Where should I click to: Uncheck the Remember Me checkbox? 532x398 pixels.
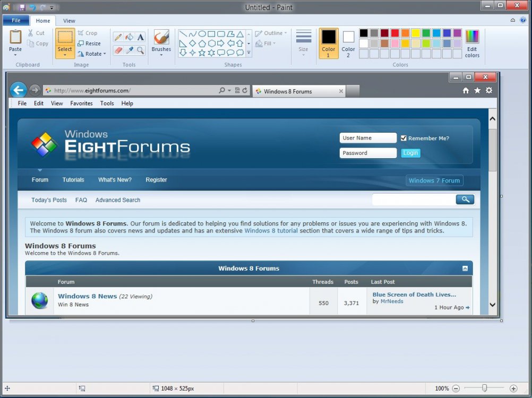(404, 138)
